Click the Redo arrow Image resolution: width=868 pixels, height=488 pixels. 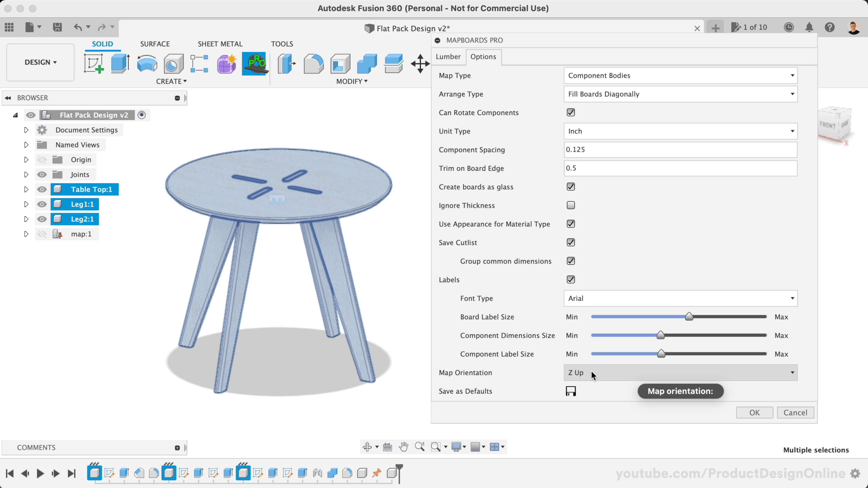point(102,27)
